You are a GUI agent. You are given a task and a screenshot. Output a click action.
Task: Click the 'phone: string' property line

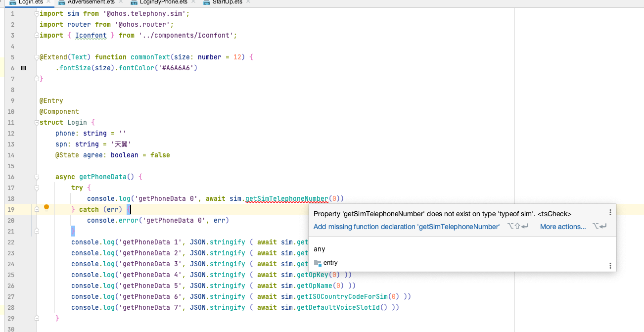(91, 133)
